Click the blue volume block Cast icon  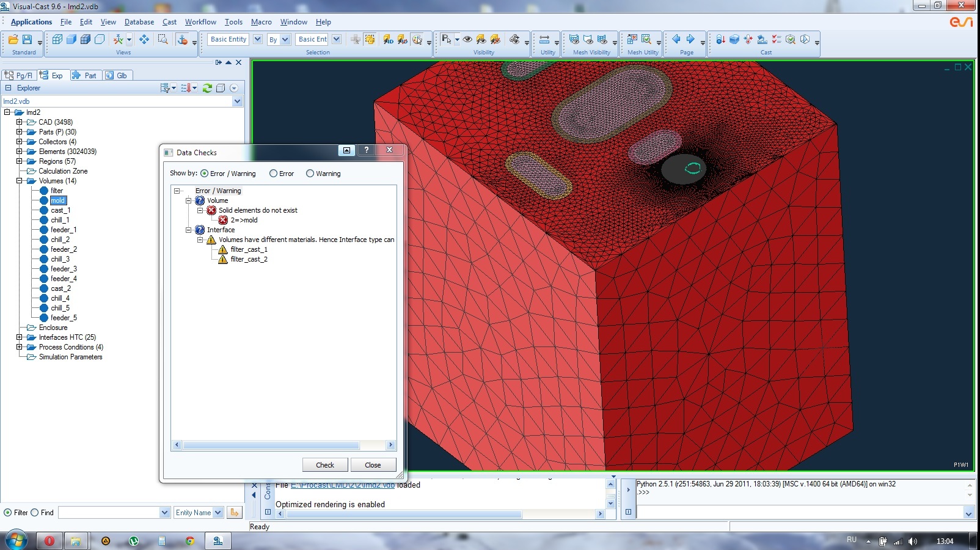click(x=734, y=39)
